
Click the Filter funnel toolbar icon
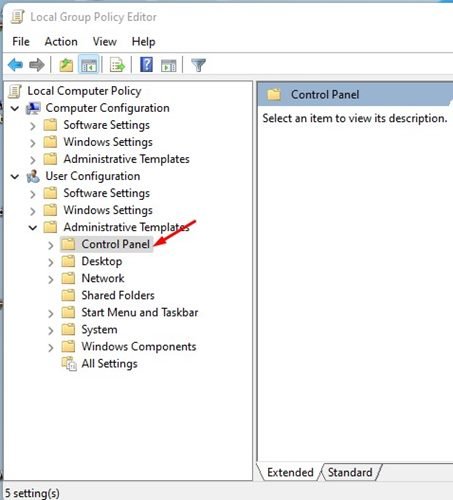(199, 65)
